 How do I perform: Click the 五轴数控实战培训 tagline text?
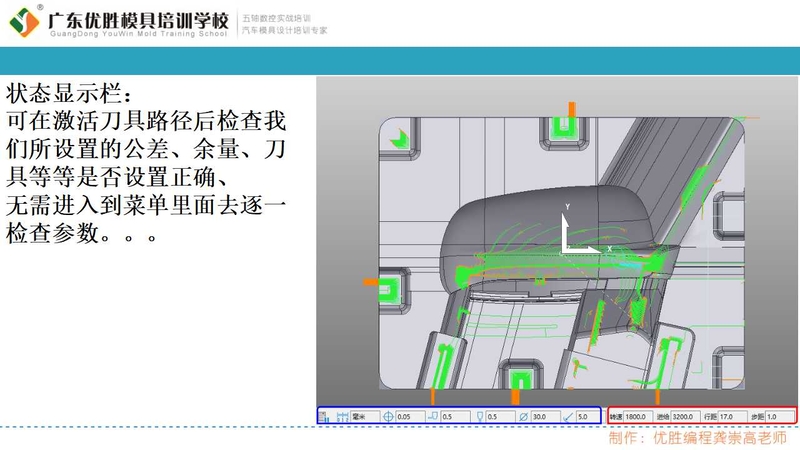pos(276,18)
